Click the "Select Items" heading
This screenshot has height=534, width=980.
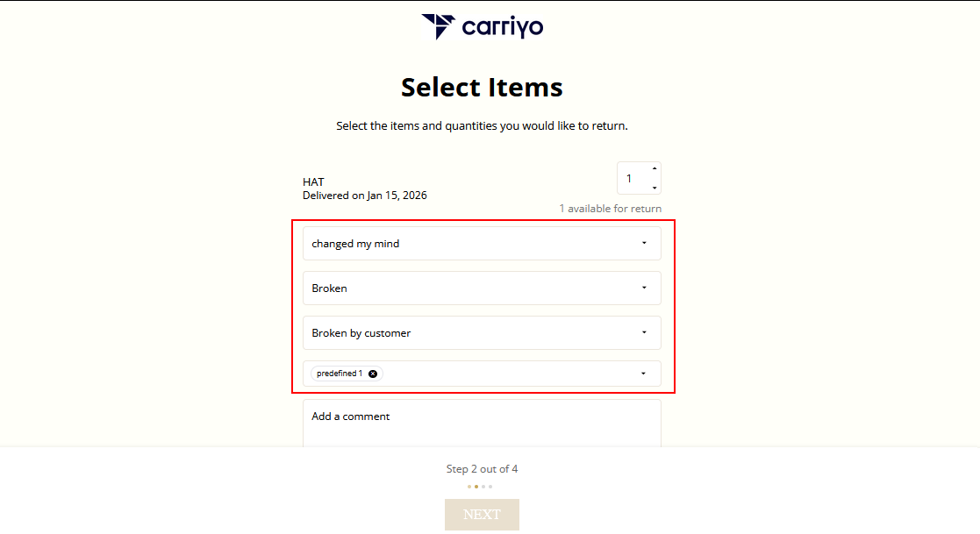tap(482, 88)
